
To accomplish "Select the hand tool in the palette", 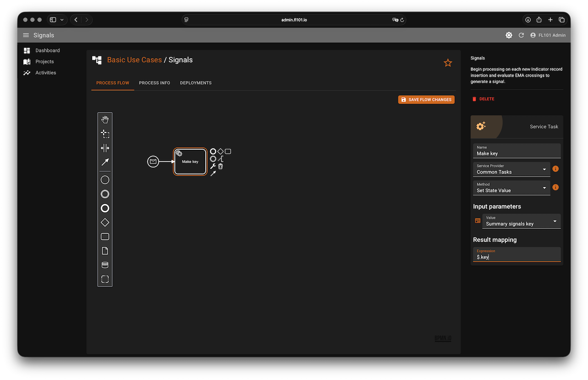I will (105, 120).
